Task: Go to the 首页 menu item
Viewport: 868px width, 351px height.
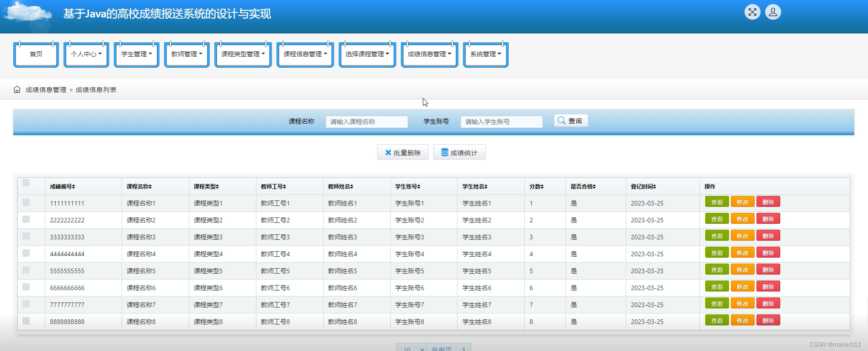Action: pyautogui.click(x=36, y=54)
